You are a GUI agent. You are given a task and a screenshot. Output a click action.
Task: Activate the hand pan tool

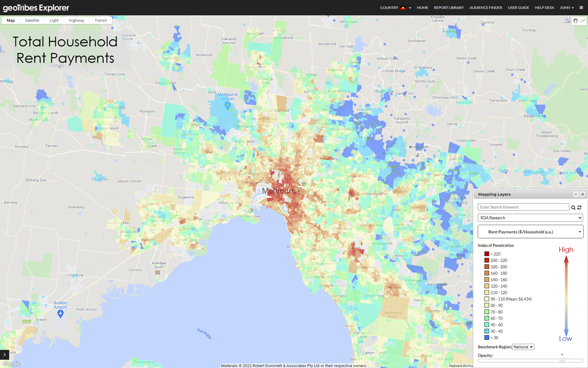(576, 21)
